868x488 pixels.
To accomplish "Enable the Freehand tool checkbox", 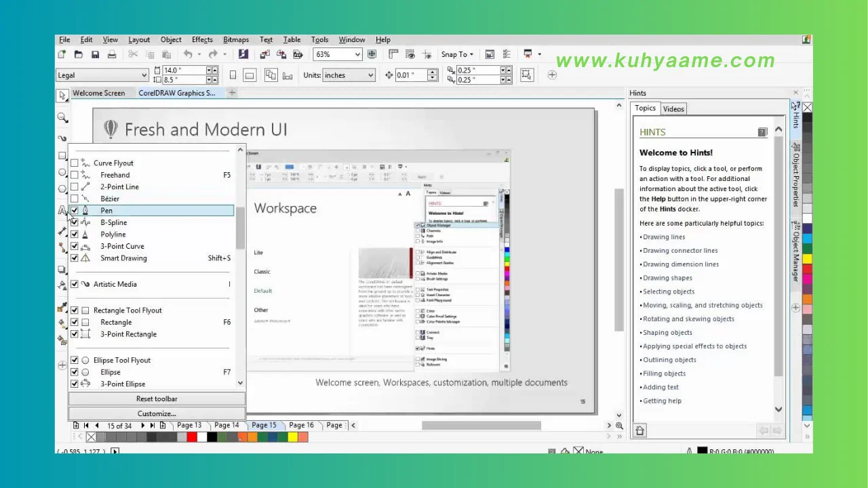I will coord(75,175).
